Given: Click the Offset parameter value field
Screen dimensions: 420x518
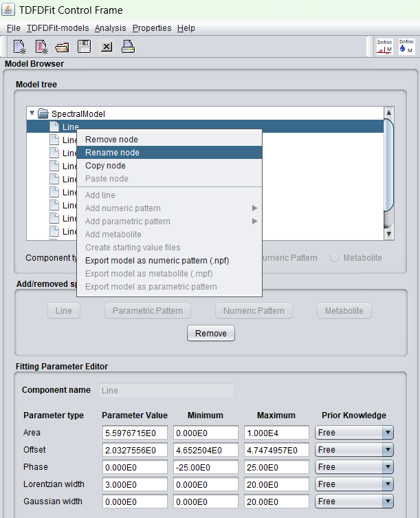Looking at the screenshot, I should 135,450.
